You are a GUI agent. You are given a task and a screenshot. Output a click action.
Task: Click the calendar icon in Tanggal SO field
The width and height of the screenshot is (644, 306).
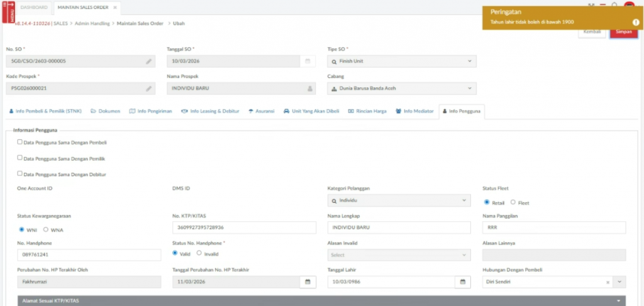(308, 62)
